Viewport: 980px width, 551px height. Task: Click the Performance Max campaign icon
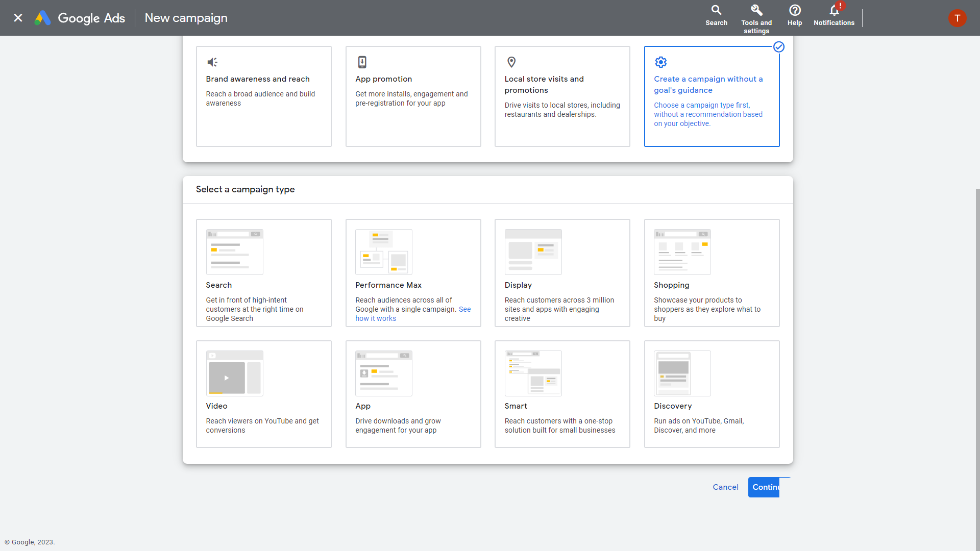point(383,252)
